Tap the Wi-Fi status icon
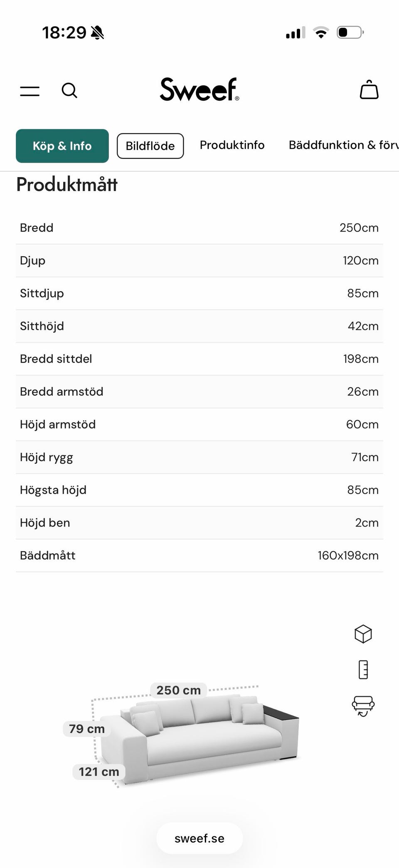399x868 pixels. tap(320, 32)
